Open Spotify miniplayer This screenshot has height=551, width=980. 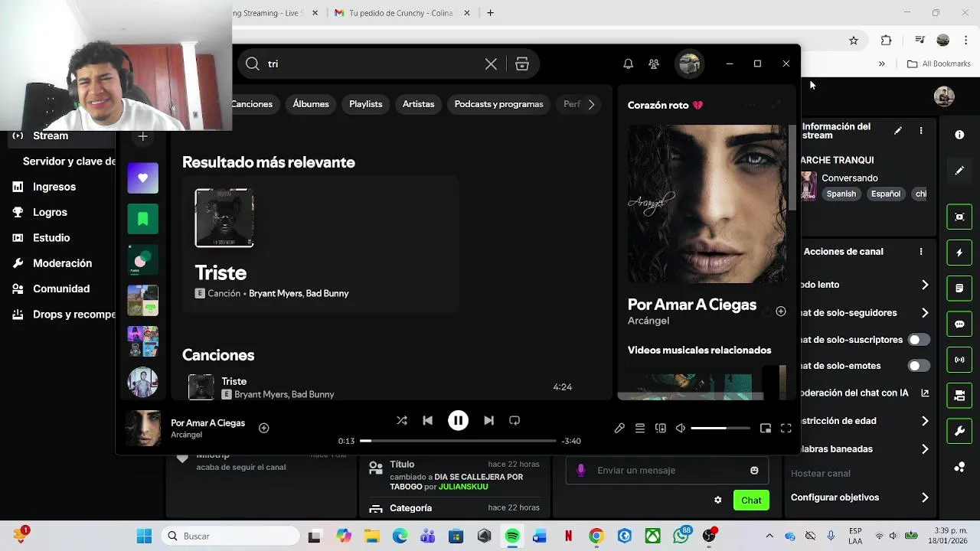pyautogui.click(x=766, y=429)
